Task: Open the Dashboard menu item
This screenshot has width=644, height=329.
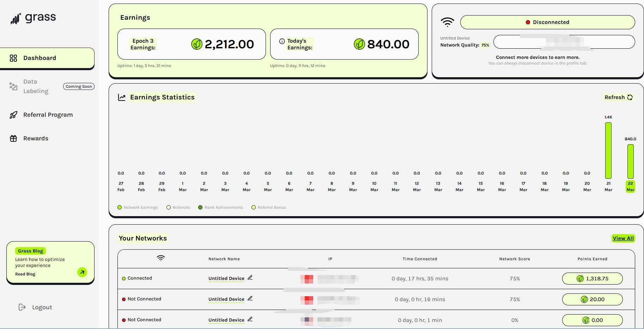Action: point(47,58)
